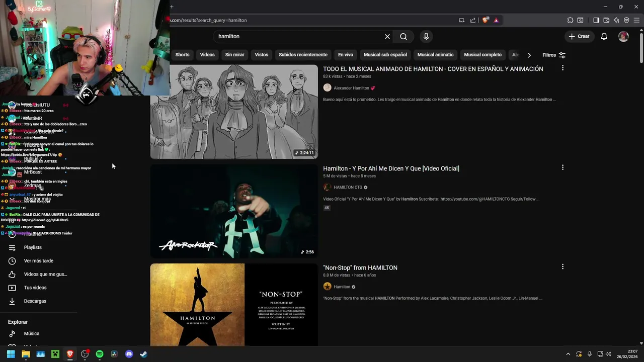Viewport: 644px width, 362px height.
Task: Open browser extensions puzzle icon
Action: (x=570, y=20)
